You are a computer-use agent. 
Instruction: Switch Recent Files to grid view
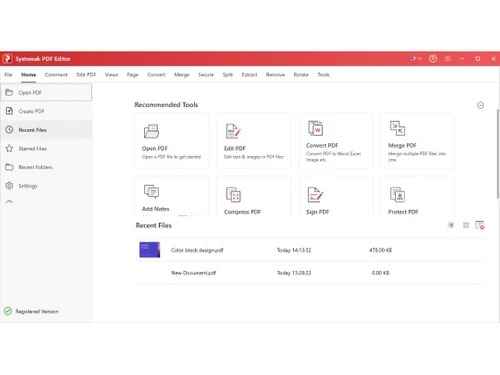pyautogui.click(x=466, y=225)
